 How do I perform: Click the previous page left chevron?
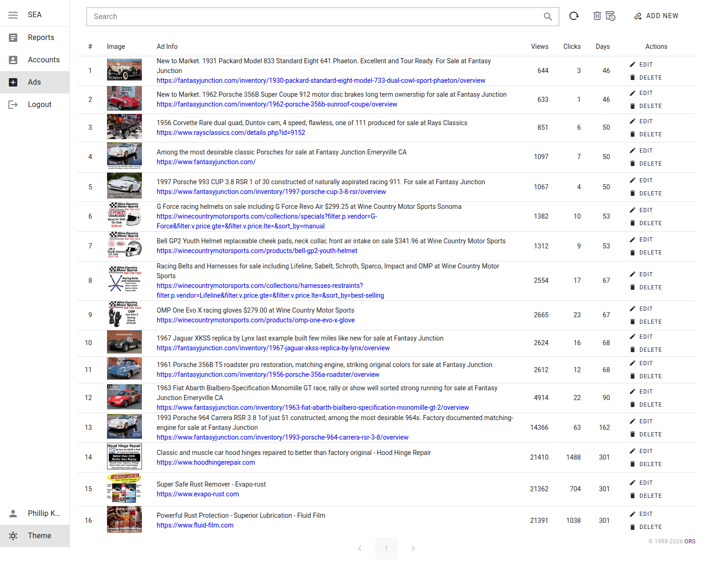pyautogui.click(x=360, y=548)
